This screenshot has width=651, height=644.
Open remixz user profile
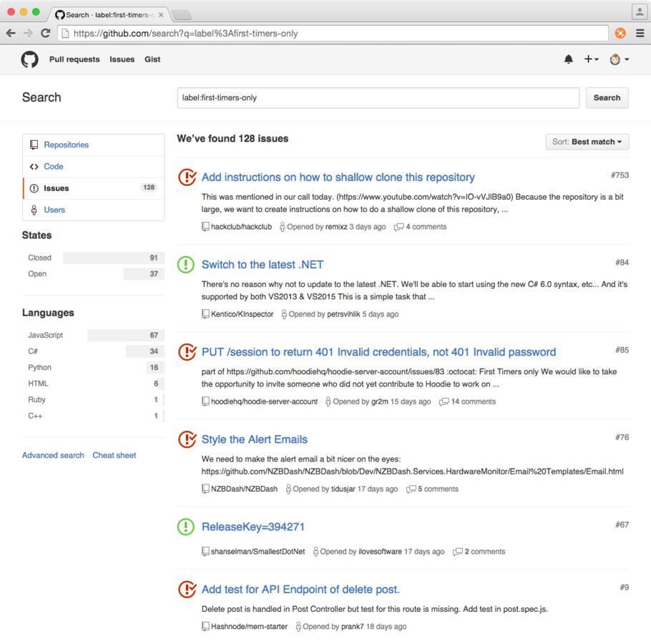[x=336, y=227]
